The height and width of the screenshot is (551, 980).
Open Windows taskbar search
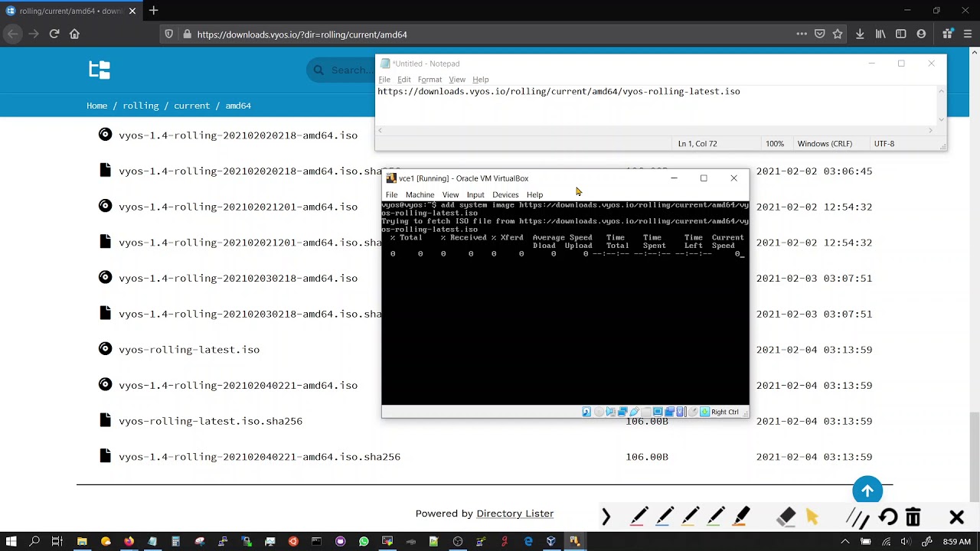tap(34, 542)
